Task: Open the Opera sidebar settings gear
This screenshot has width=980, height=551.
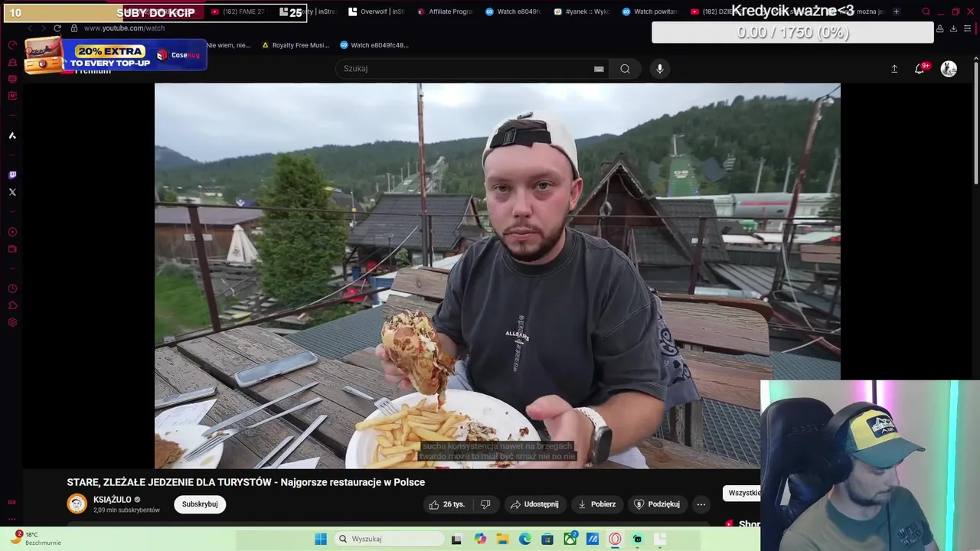Action: 12,322
